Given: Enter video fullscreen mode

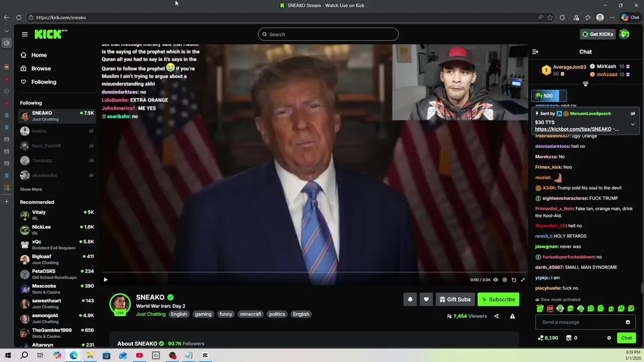Looking at the screenshot, I should pos(523,280).
